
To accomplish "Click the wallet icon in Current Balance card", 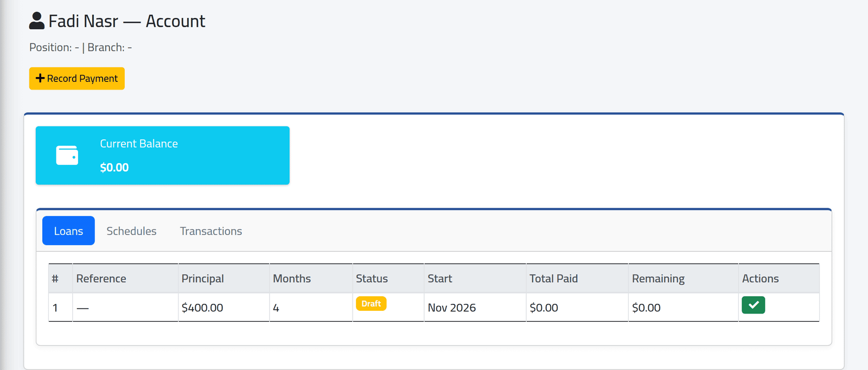I will pos(67,155).
